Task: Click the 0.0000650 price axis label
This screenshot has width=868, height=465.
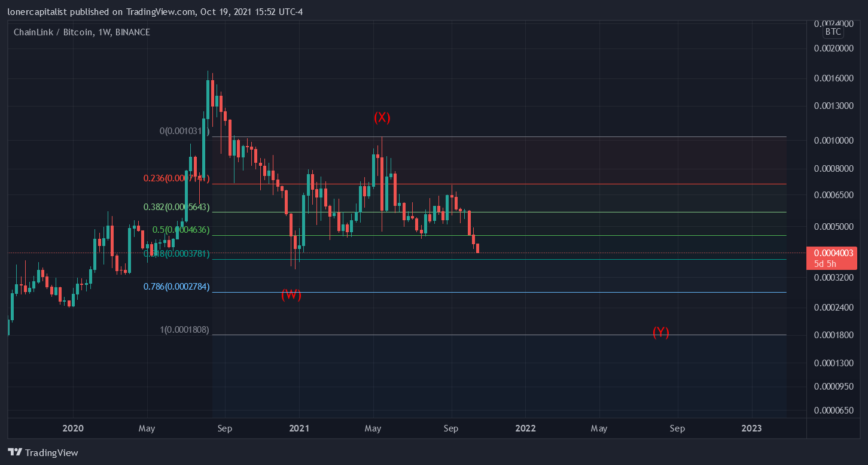Action: 835,411
